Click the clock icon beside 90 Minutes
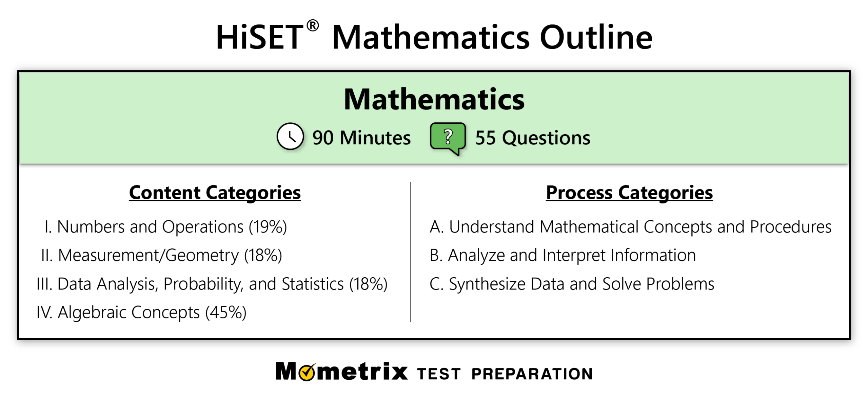Viewport: 868px width, 399px height. pyautogui.click(x=290, y=136)
